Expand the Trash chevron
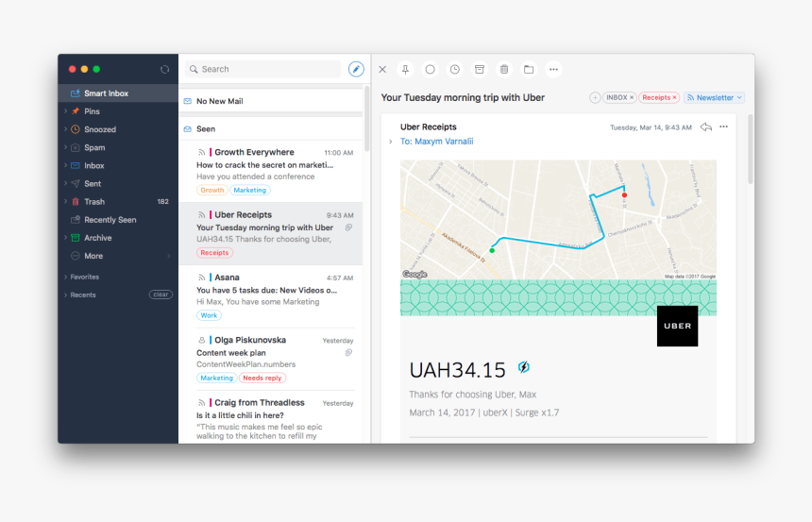 coord(65,202)
